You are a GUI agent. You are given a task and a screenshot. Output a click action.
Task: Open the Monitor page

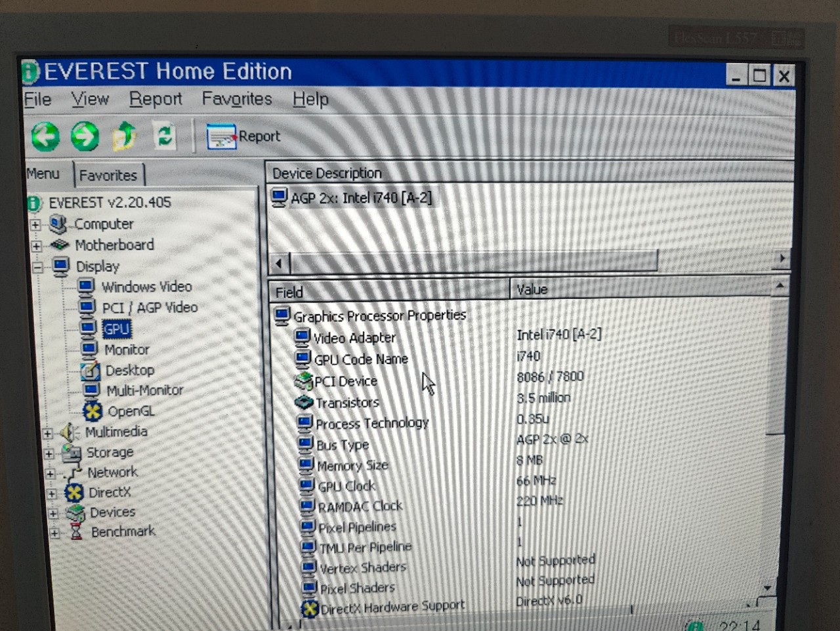(127, 350)
